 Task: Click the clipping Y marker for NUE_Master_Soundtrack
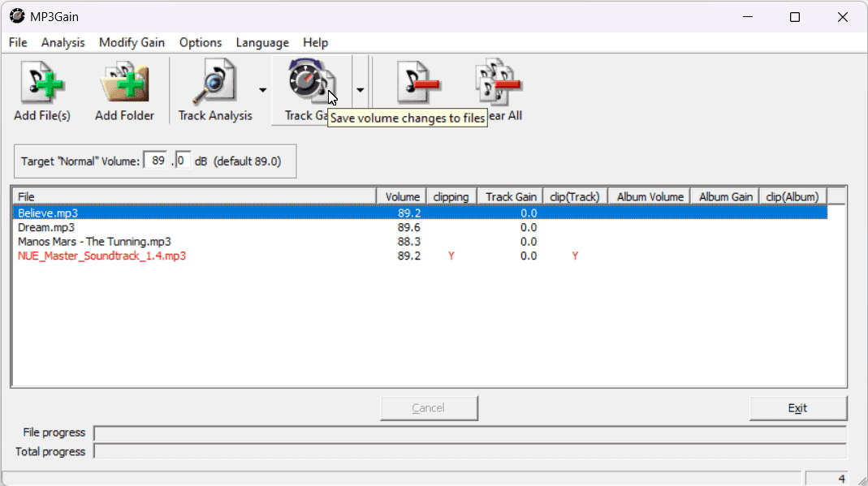[x=451, y=256]
